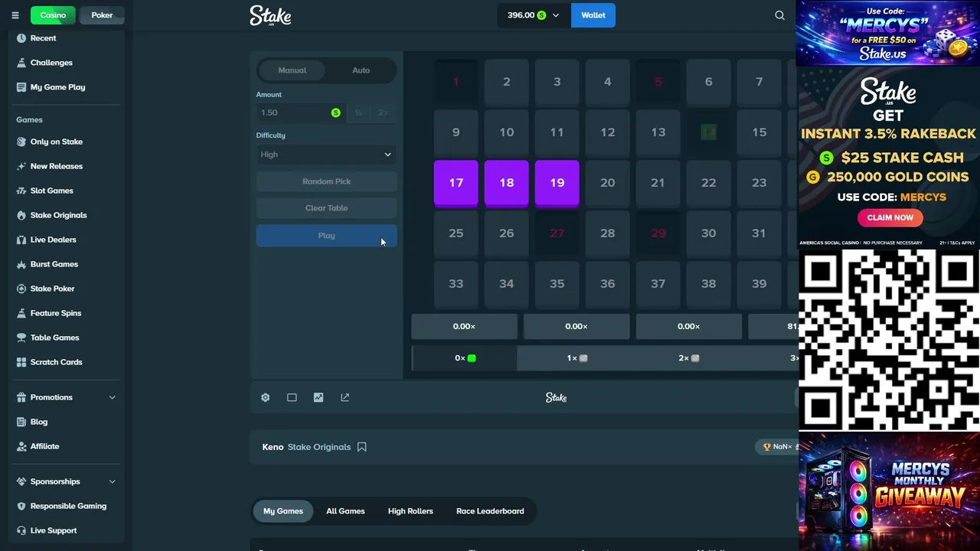980x551 pixels.
Task: Click the Feature Spins icon
Action: click(21, 313)
